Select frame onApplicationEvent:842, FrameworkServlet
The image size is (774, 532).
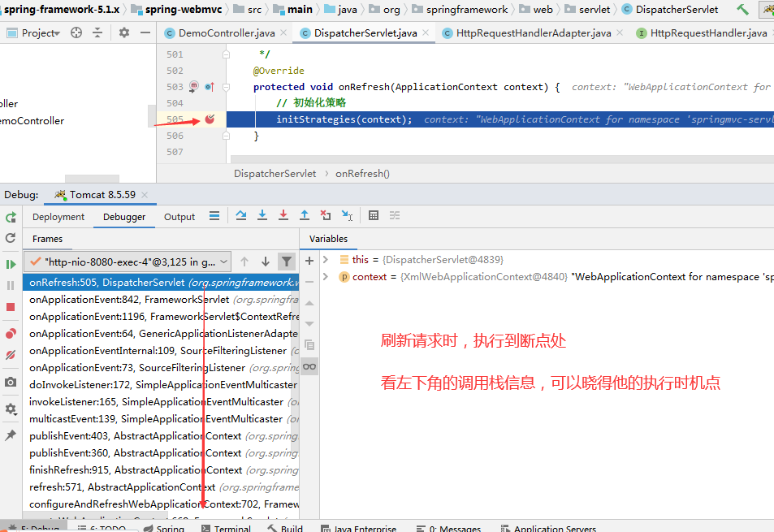[161, 300]
